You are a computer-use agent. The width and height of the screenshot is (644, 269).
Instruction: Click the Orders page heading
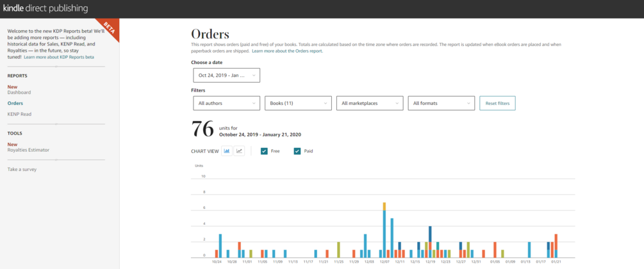pos(210,34)
